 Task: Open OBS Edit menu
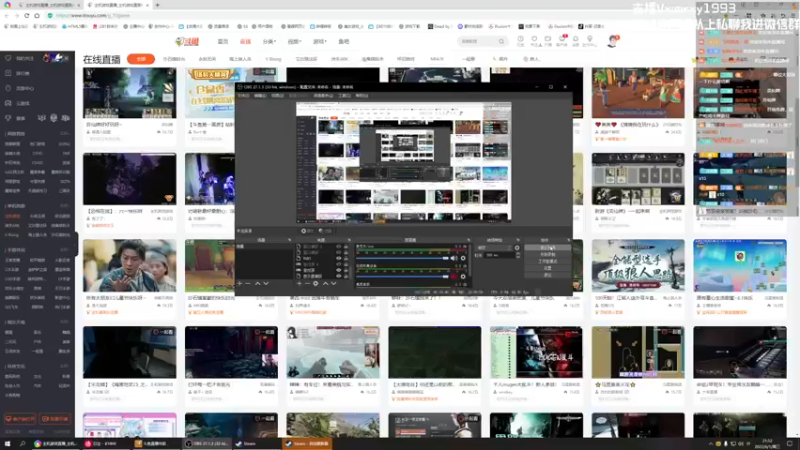pyautogui.click(x=260, y=95)
